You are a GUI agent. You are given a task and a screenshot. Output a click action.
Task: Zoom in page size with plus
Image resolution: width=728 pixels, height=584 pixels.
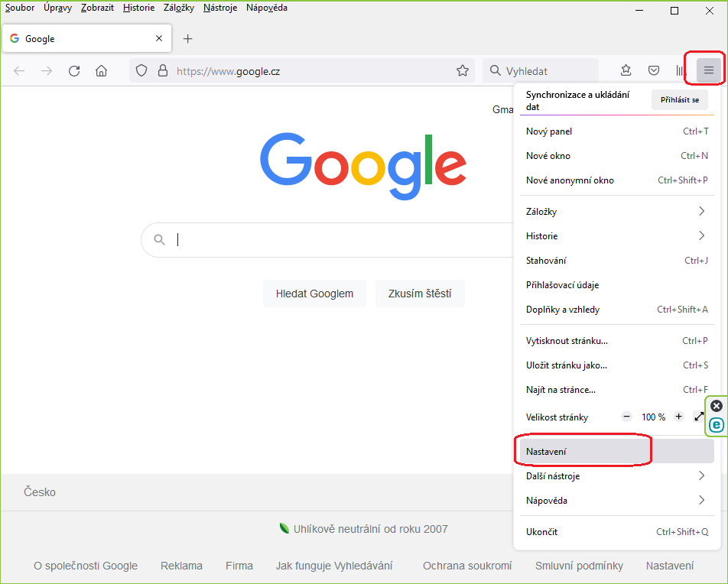point(679,417)
